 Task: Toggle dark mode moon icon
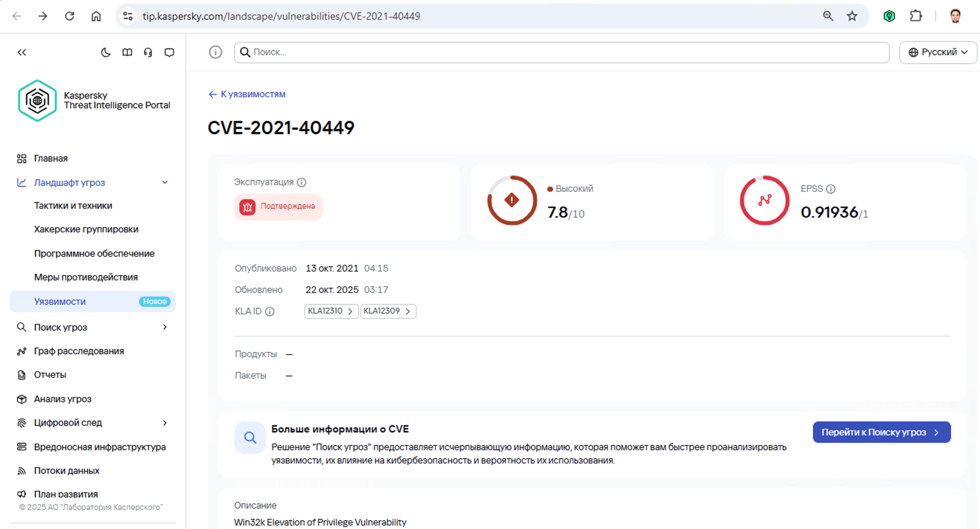click(106, 52)
